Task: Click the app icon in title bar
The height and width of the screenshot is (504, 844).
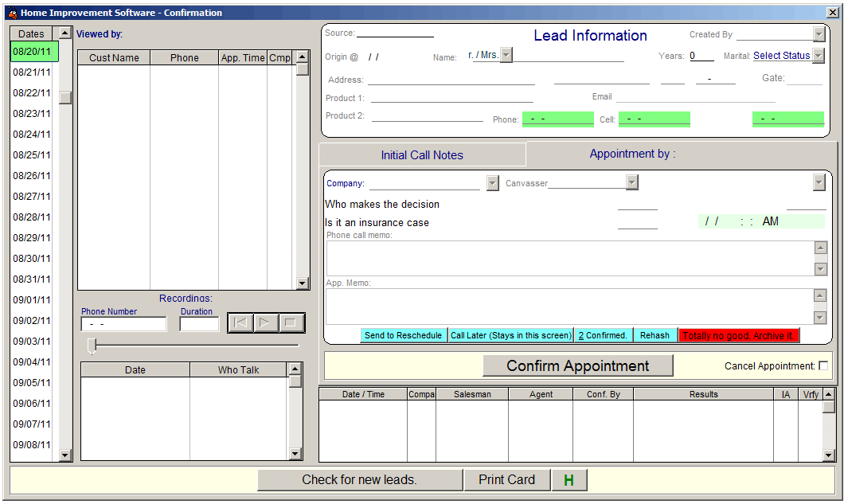Action: click(x=13, y=13)
